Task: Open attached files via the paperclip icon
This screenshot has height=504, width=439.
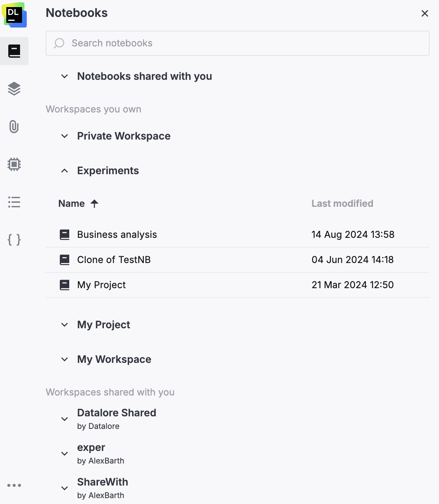Action: click(x=14, y=127)
